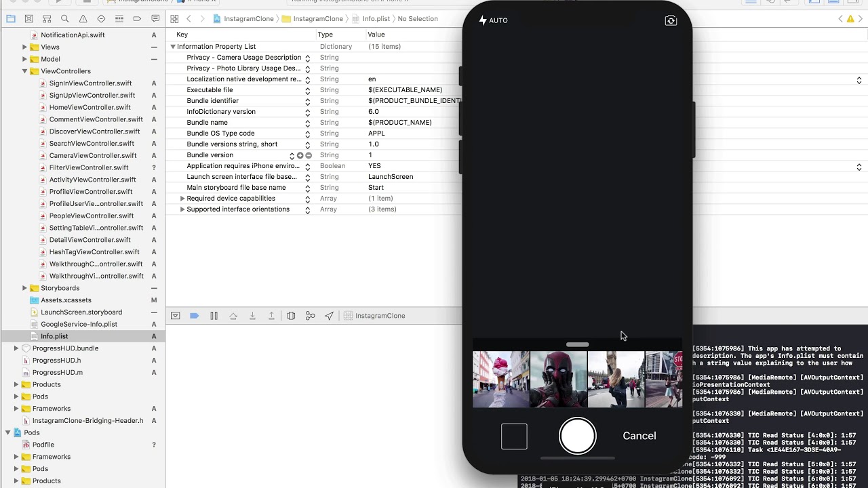The image size is (868, 488).
Task: Open the related items grid icon
Action: tap(174, 19)
